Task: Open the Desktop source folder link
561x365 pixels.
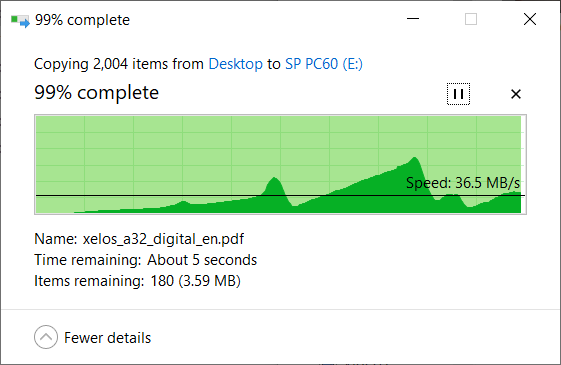Action: pyautogui.click(x=235, y=64)
